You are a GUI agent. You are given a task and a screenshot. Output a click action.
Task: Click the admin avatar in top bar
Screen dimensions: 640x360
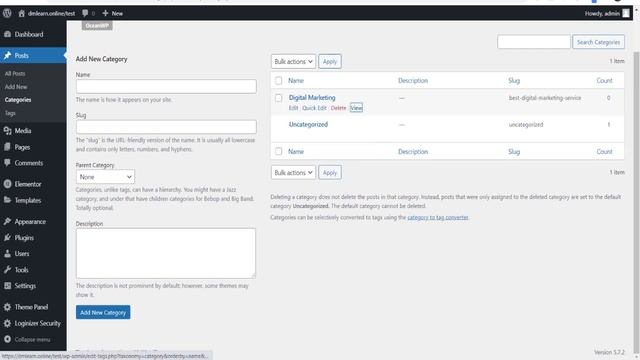[x=626, y=13]
